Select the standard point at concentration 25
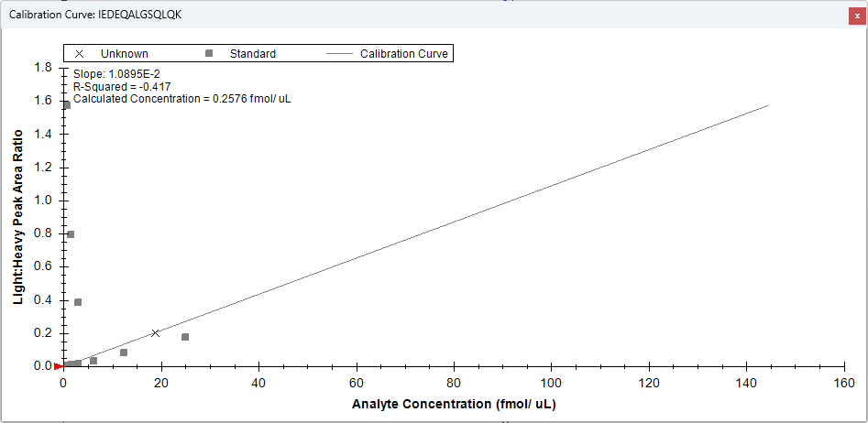Image resolution: width=868 pixels, height=423 pixels. pos(185,337)
